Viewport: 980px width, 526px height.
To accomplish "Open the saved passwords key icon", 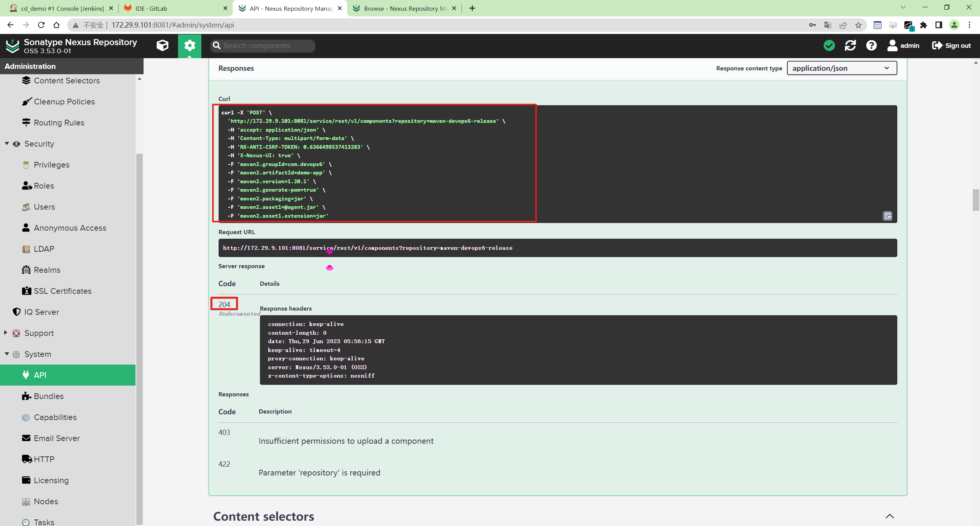I will pyautogui.click(x=812, y=25).
